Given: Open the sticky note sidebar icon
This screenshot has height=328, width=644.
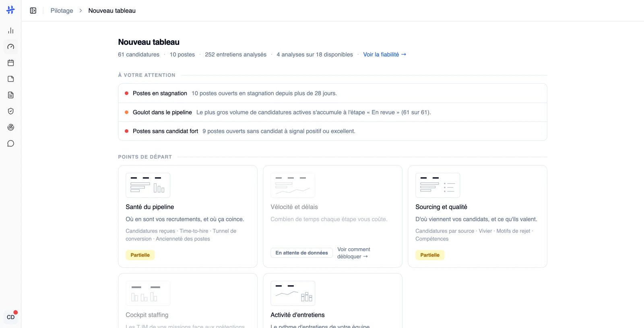Looking at the screenshot, I should 11,79.
